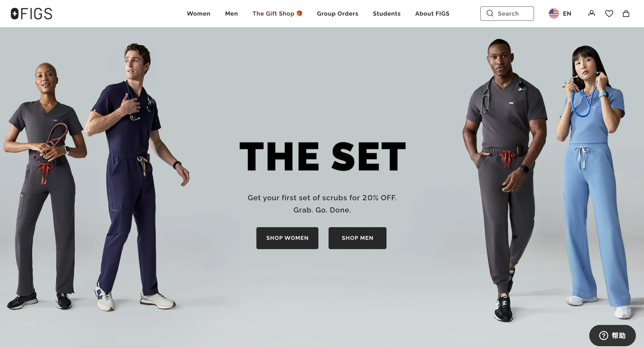
Task: Click the US flag icon
Action: 554,14
